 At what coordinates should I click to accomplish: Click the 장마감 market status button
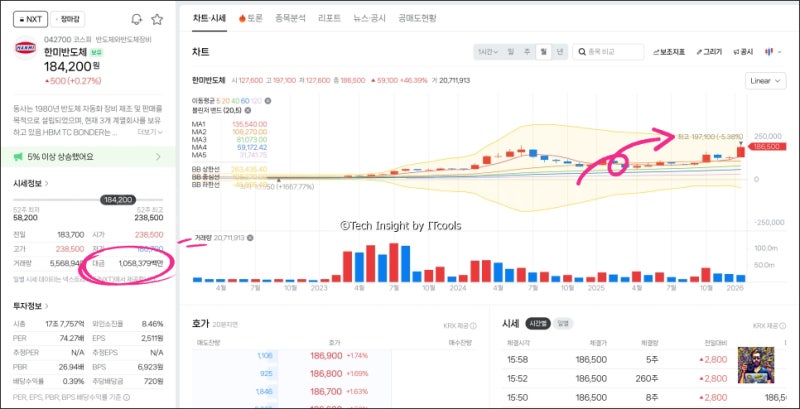coord(68,19)
